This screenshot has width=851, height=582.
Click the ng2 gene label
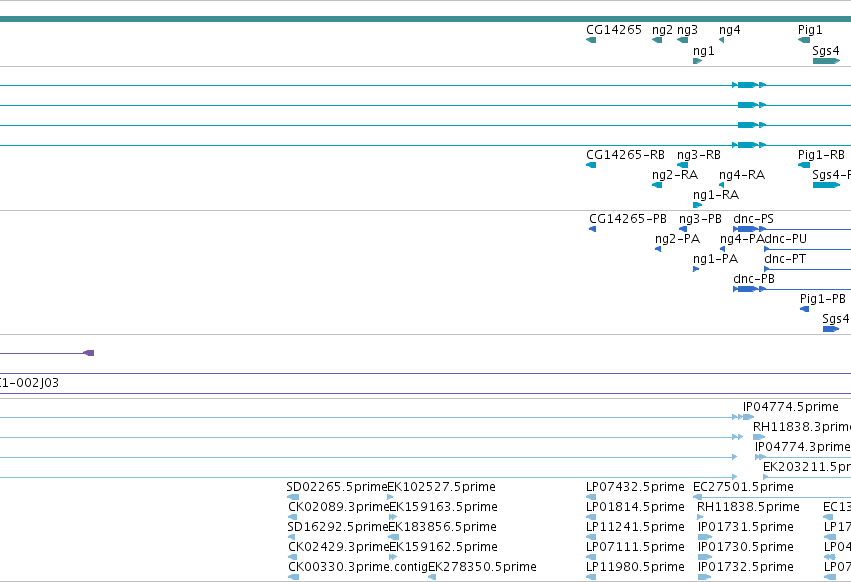pyautogui.click(x=662, y=30)
